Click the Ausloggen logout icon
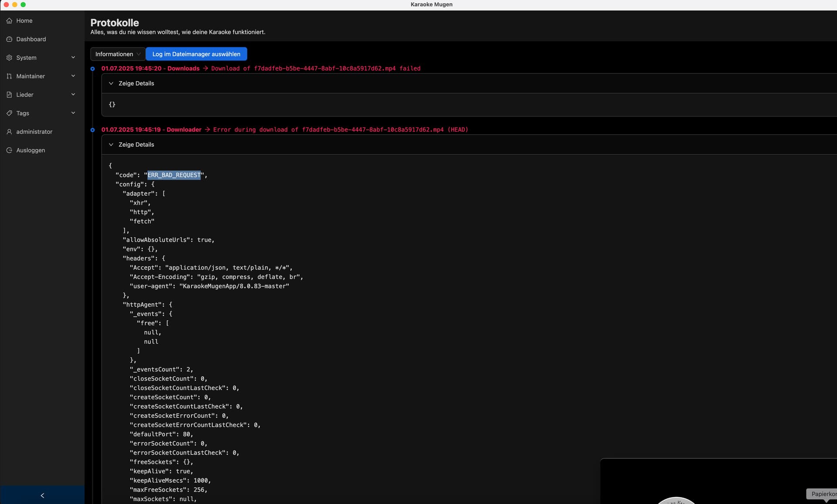The image size is (837, 504). [9, 150]
